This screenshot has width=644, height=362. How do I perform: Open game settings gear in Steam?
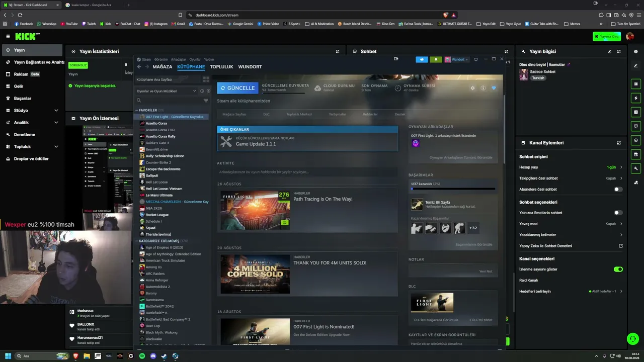coord(472,88)
